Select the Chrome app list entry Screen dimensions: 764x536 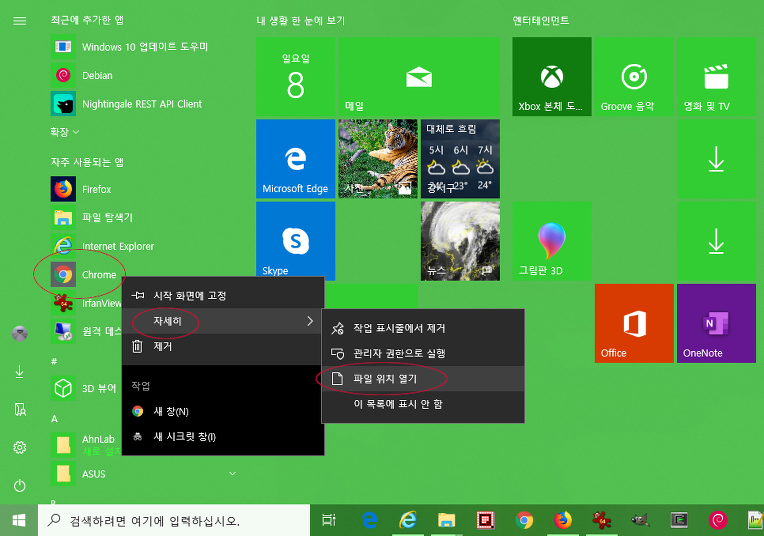84,275
